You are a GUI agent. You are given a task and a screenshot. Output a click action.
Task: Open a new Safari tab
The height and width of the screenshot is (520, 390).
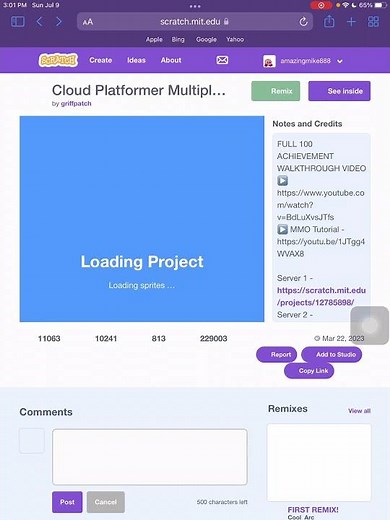(351, 22)
